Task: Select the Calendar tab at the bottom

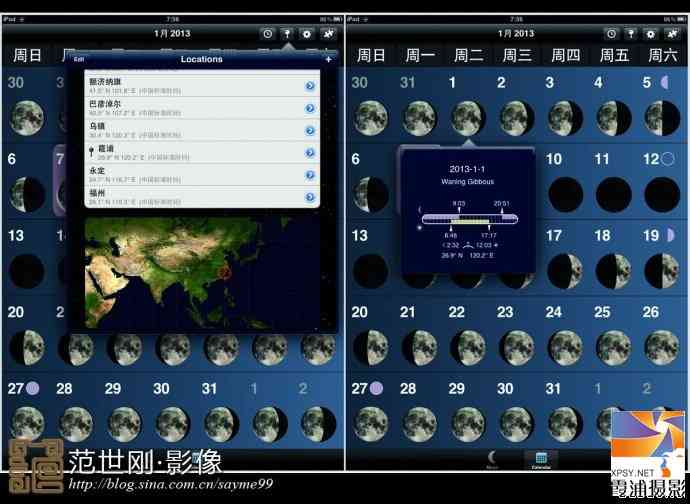Action: coord(540,459)
